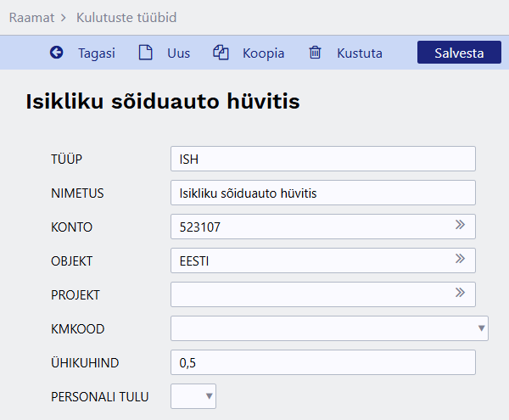509x420 pixels.
Task: Click the TÜÜP input field with ISH
Action: [x=322, y=159]
